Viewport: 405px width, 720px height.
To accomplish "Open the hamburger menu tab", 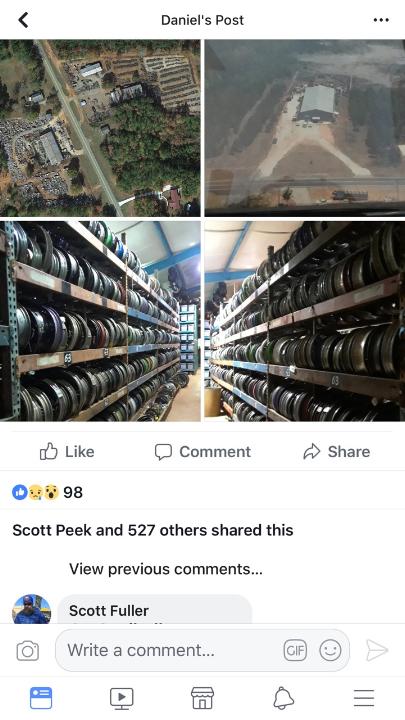I will pos(364,698).
